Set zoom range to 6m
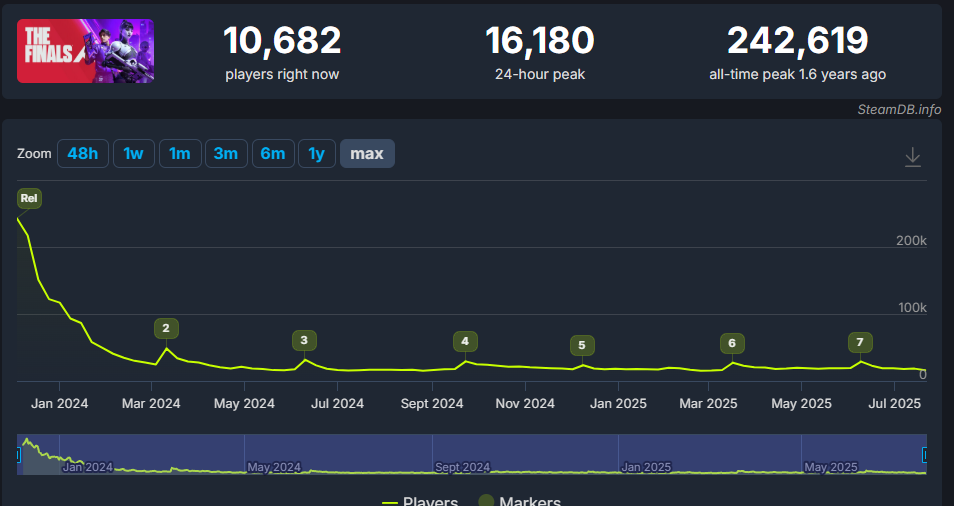The height and width of the screenshot is (506, 954). click(x=273, y=153)
